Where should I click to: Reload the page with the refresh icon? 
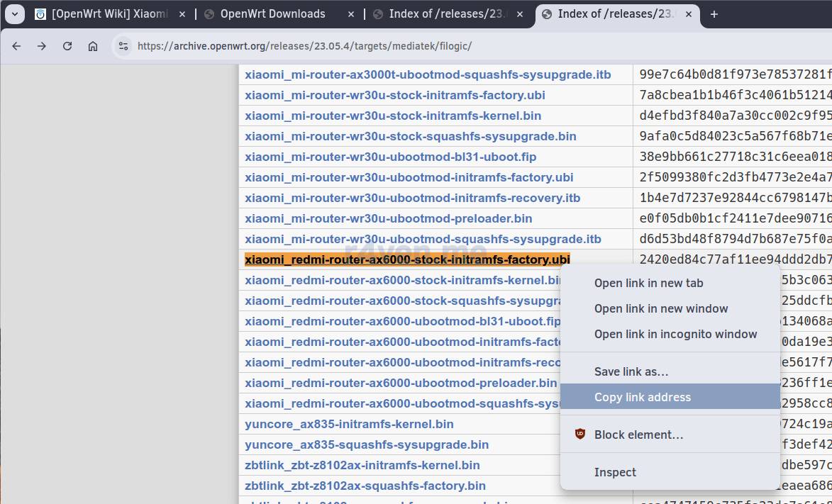point(67,46)
